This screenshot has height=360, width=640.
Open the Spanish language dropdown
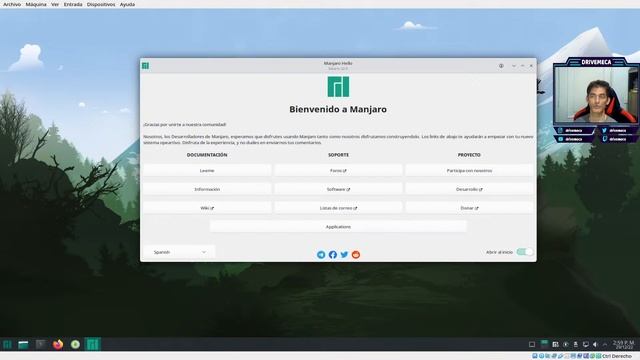[x=179, y=252]
